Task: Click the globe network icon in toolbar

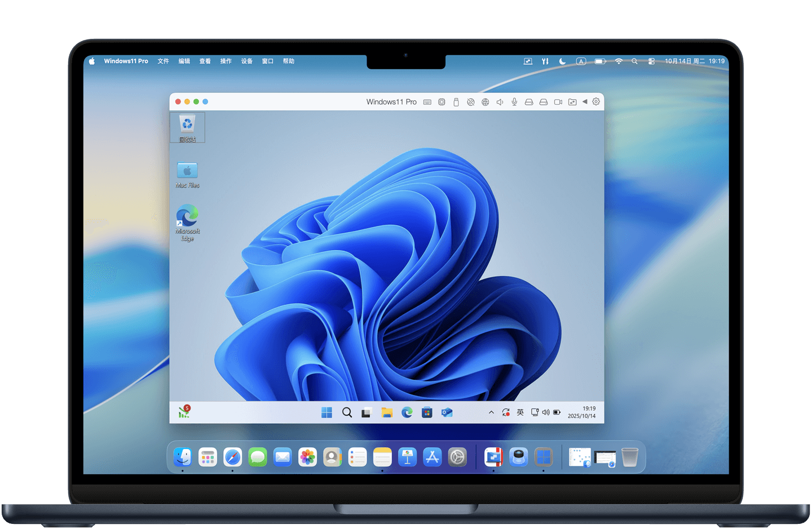Action: click(485, 102)
